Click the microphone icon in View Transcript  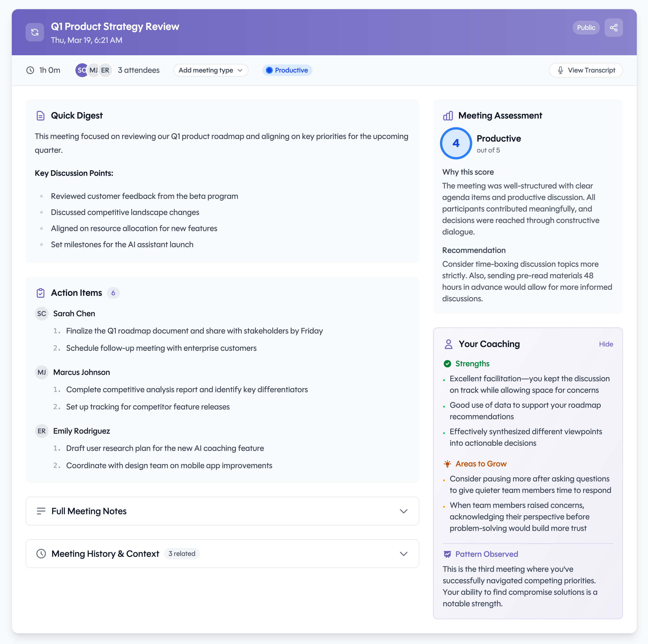click(x=560, y=71)
